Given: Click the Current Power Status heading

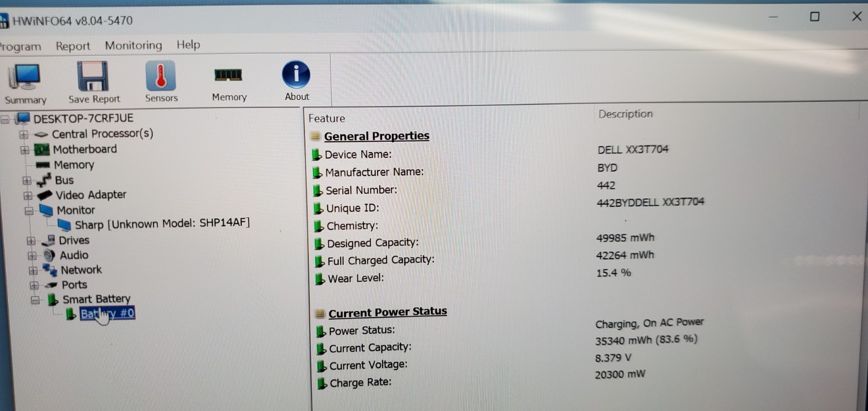Looking at the screenshot, I should coord(387,312).
